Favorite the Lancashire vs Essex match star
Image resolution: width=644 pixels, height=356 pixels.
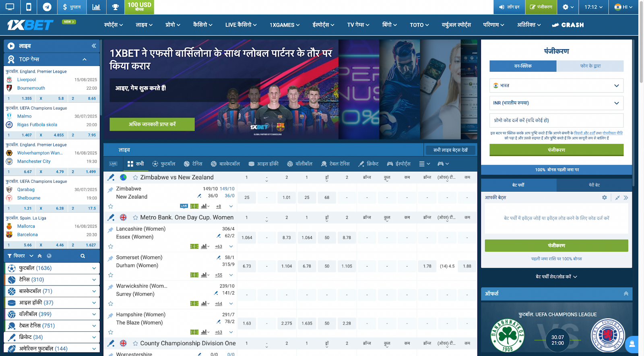(111, 246)
